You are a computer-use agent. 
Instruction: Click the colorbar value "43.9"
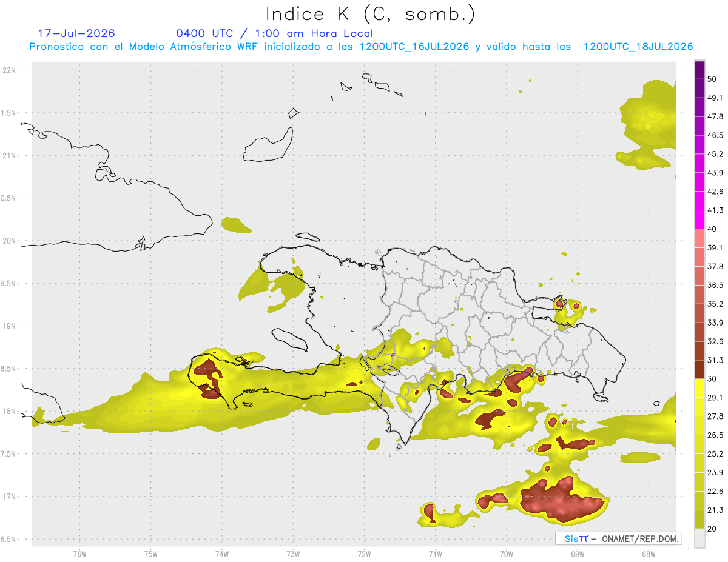(715, 173)
